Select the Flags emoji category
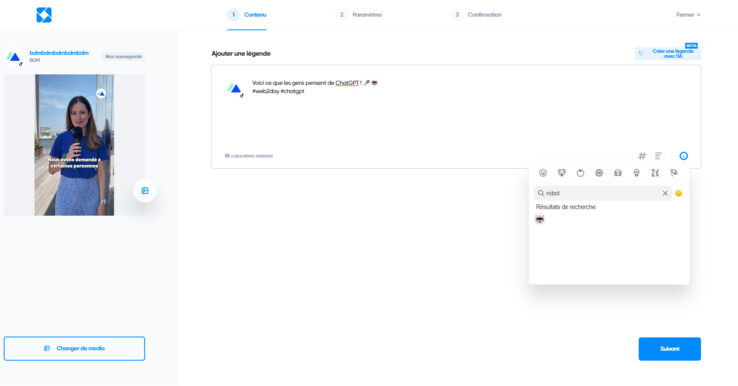The width and height of the screenshot is (738, 386). 674,173
